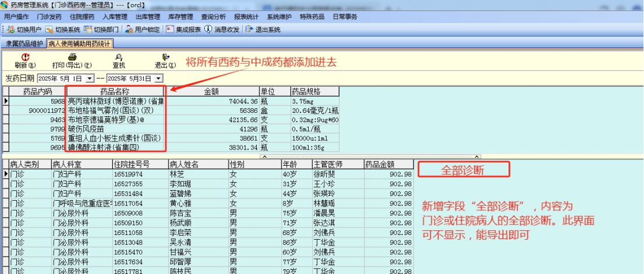Open the 消息收发 messages icon

point(208,30)
